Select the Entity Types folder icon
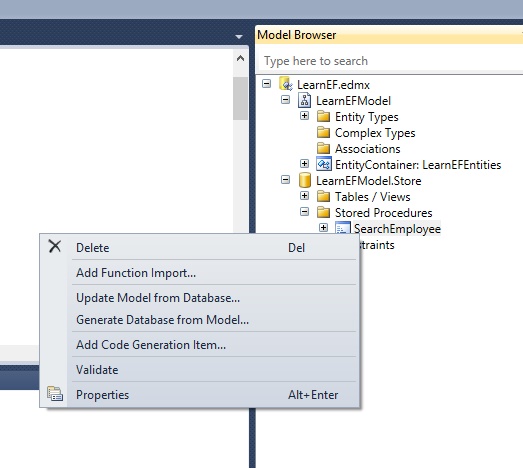The image size is (523, 468). (323, 116)
